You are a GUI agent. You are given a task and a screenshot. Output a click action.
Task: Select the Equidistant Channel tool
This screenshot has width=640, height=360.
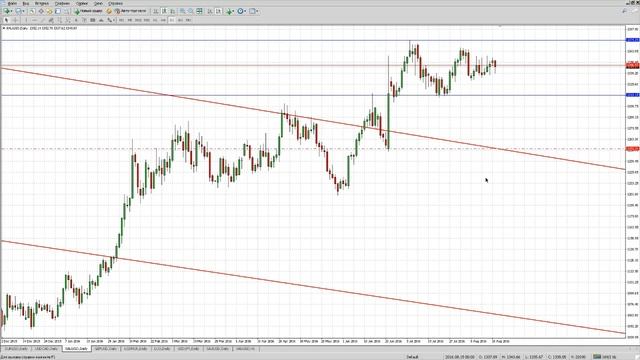tap(51, 20)
